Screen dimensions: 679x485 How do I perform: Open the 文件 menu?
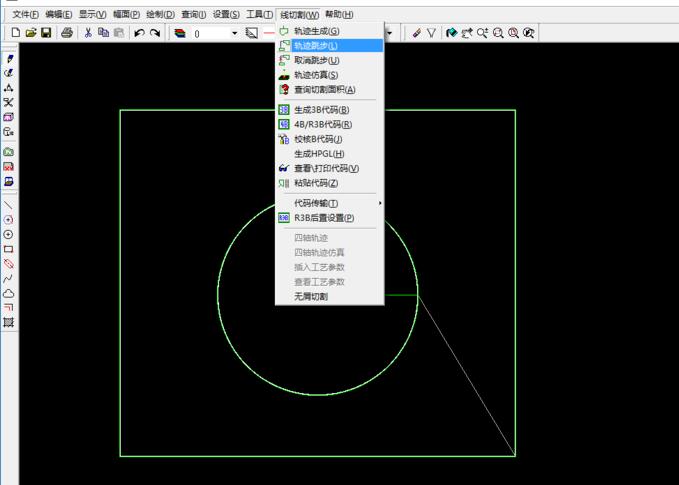[x=25, y=15]
